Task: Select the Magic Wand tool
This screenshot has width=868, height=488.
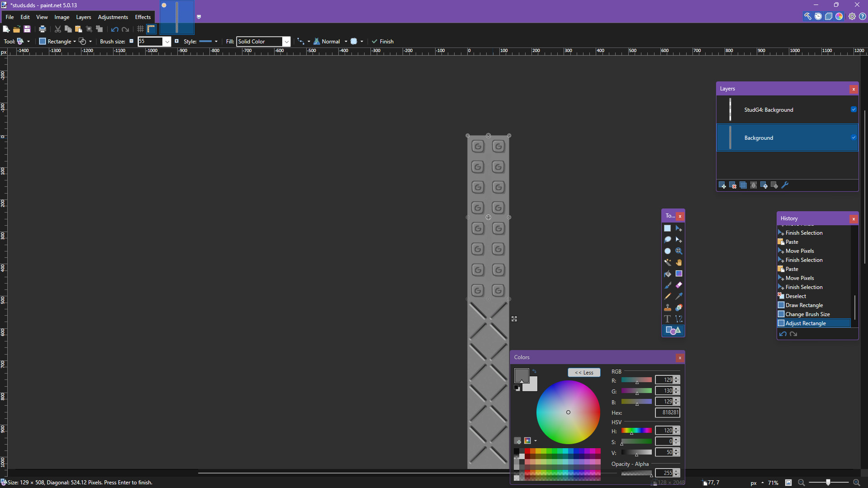Action: click(x=667, y=262)
